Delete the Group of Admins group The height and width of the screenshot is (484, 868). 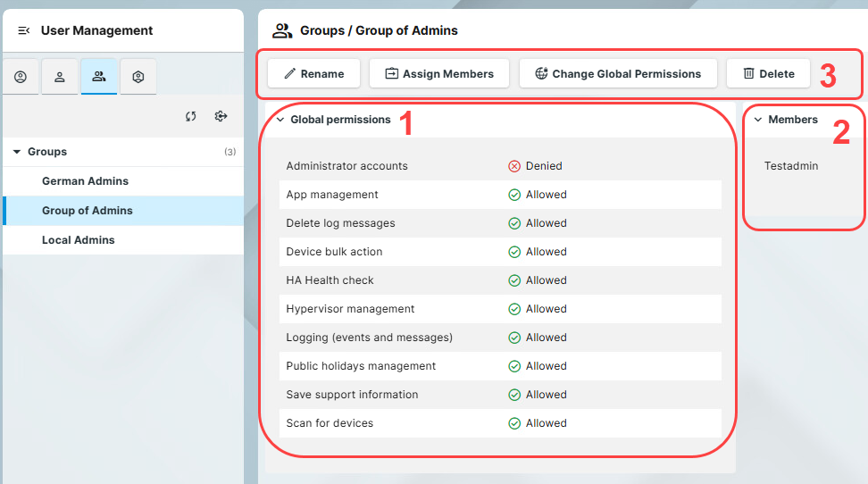click(768, 74)
